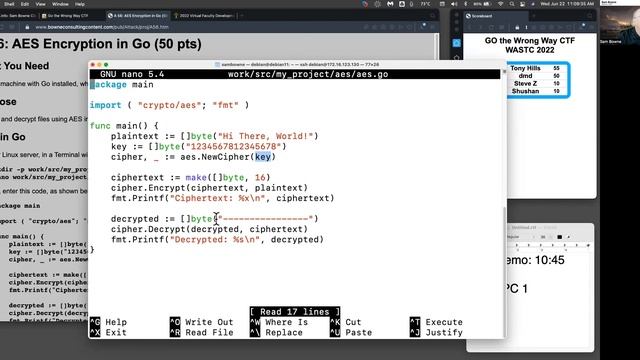Screen dimensions: 640x360
Task: Click the Printf 'Ciphertext: %x' line
Action: 222,198
